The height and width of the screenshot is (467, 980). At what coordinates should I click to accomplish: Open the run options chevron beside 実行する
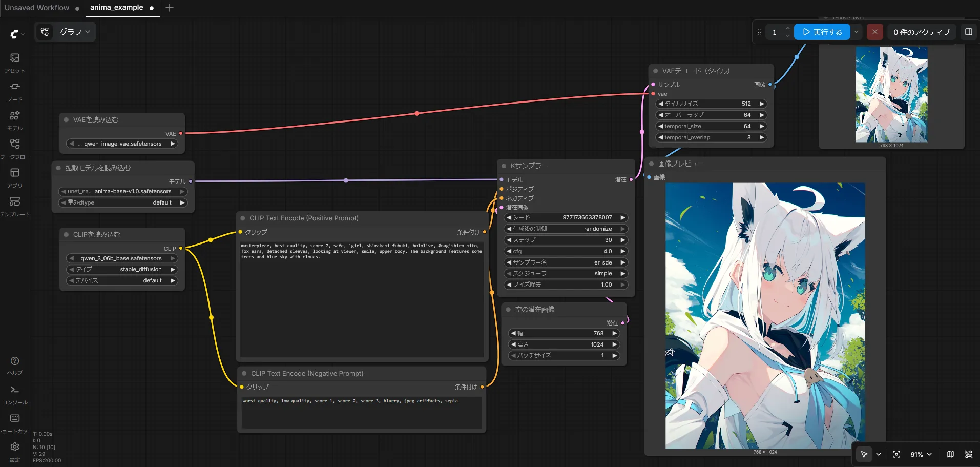coord(856,32)
